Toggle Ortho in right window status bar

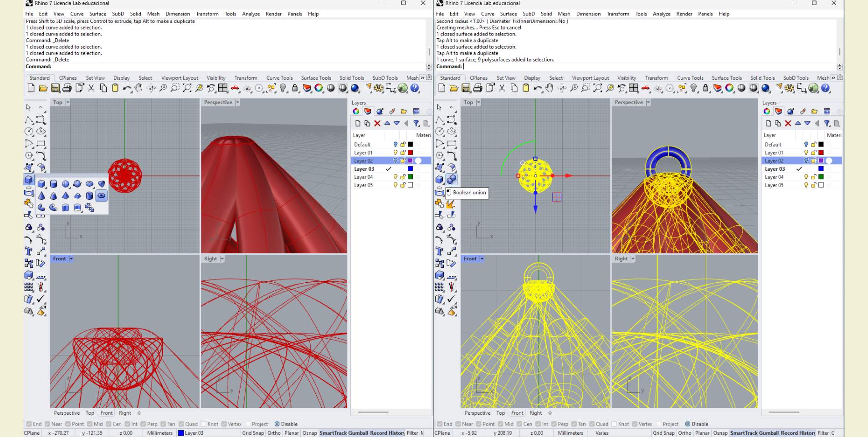(684, 433)
